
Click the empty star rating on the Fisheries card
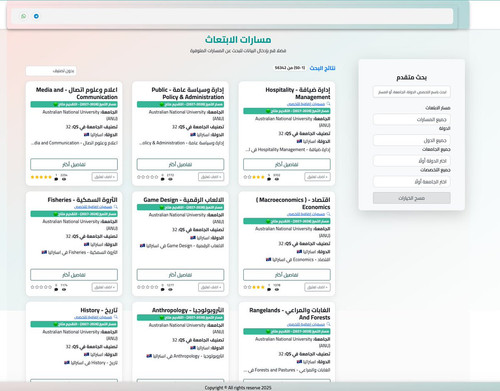coord(41,287)
